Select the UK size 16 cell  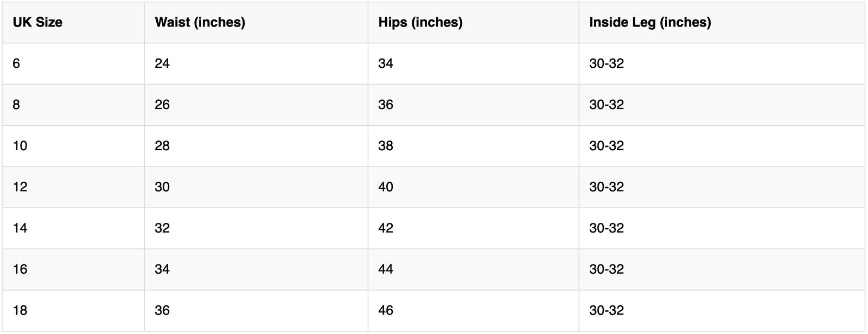tap(20, 269)
